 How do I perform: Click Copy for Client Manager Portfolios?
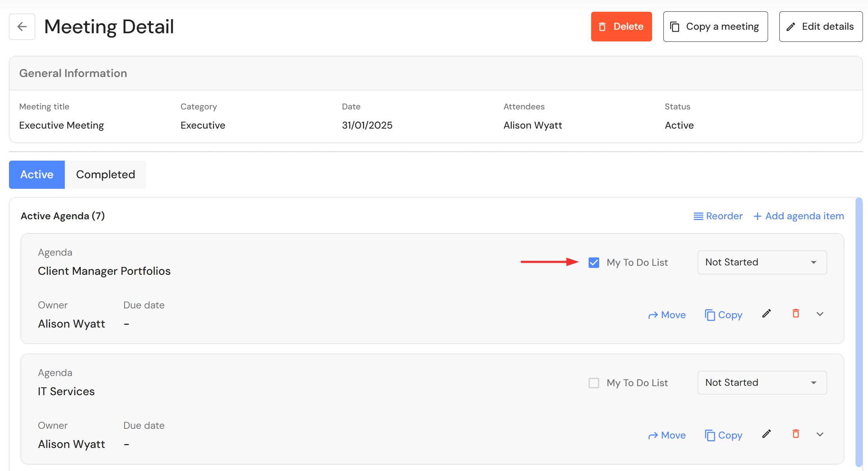[x=724, y=315]
